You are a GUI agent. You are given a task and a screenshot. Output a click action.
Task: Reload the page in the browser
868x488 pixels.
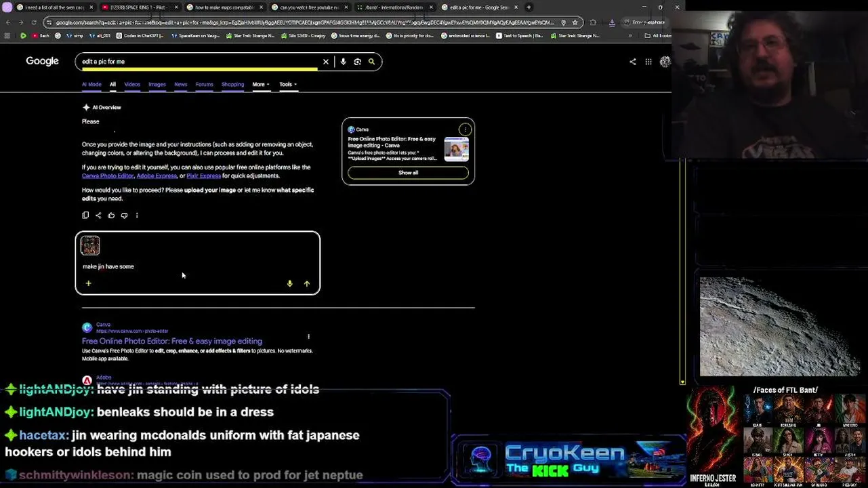34,22
